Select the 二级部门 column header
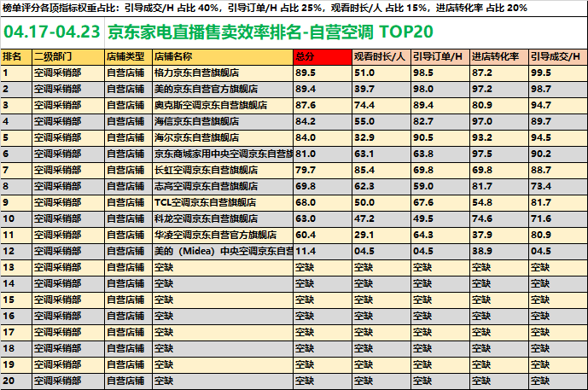Screen dimensions: 588x390 (68, 56)
